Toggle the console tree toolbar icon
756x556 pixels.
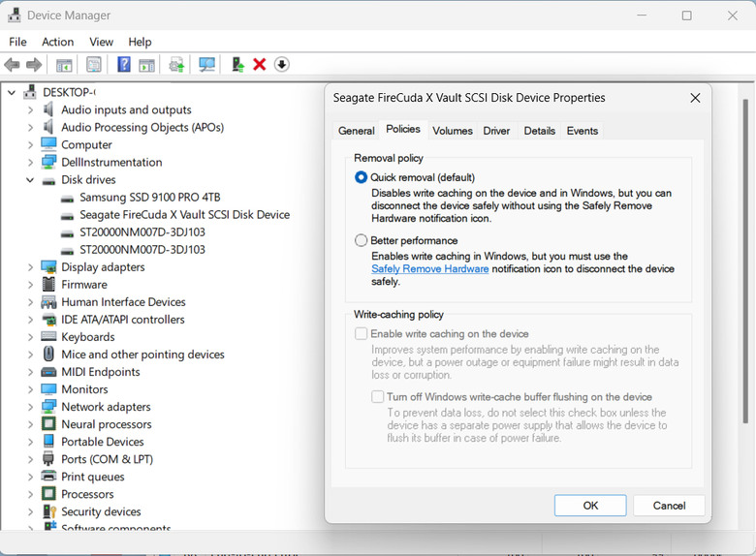[64, 65]
